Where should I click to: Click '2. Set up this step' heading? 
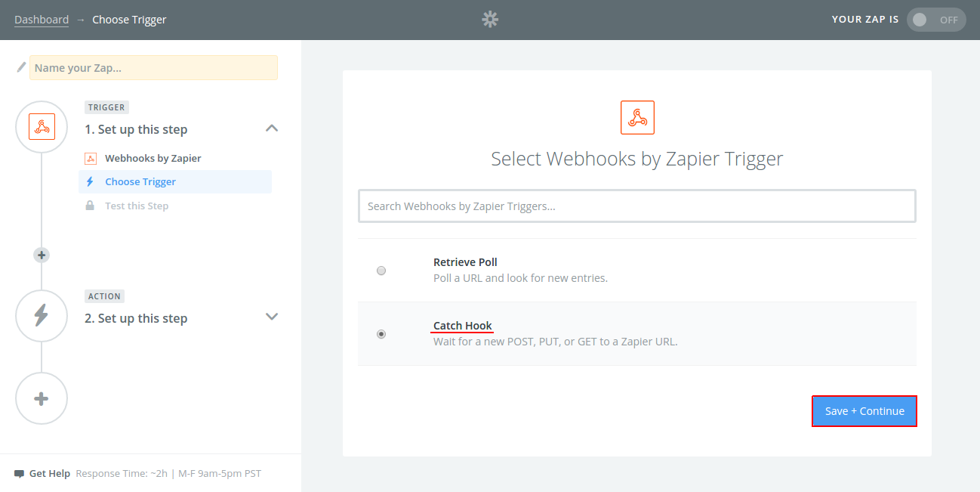[136, 318]
